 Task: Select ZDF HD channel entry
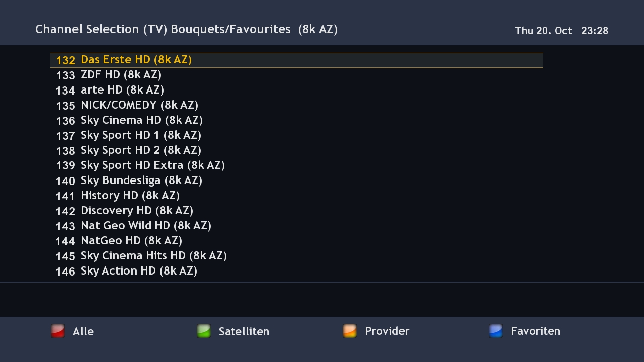tap(121, 75)
